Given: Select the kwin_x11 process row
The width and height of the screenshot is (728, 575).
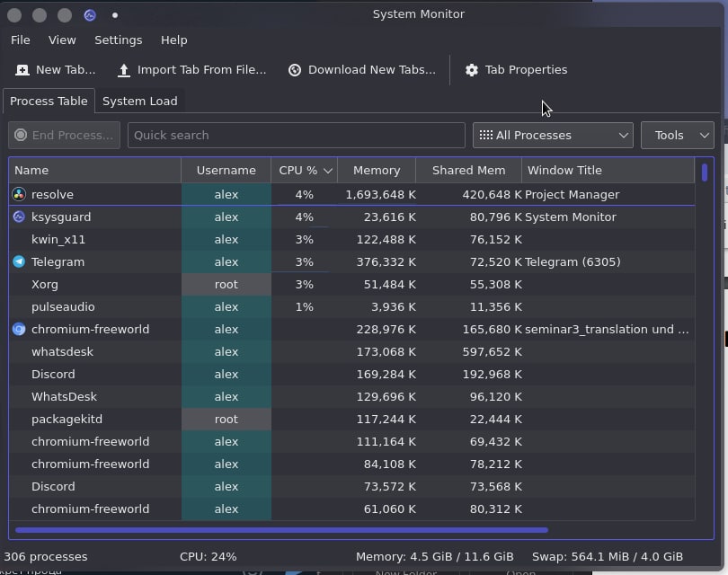Looking at the screenshot, I should point(352,240).
